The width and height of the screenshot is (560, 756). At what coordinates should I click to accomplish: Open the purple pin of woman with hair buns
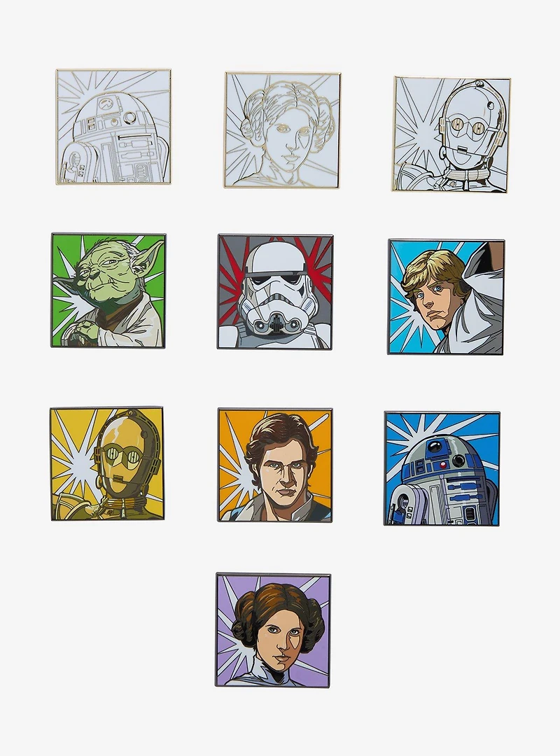273,630
